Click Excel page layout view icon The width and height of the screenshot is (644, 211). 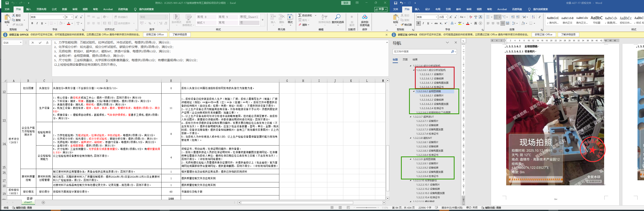(340, 208)
